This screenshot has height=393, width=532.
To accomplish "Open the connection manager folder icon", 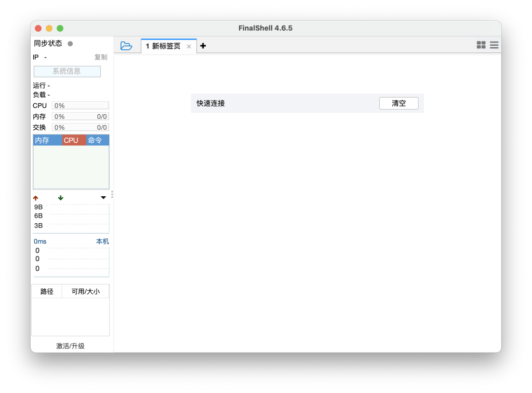I will pos(126,46).
